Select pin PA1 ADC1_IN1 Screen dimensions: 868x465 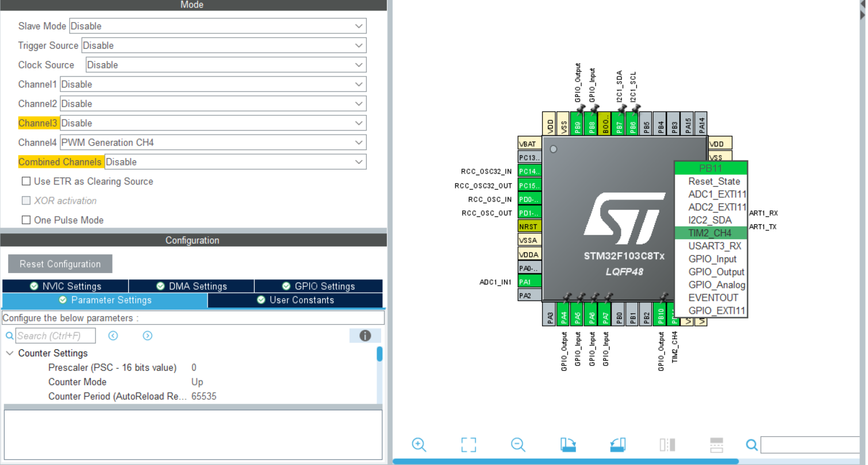(x=529, y=282)
